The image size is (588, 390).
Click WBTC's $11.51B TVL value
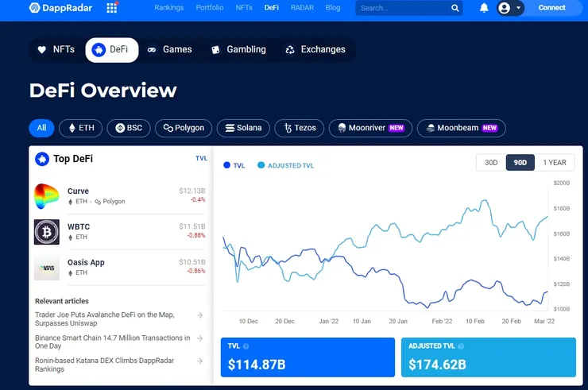pyautogui.click(x=192, y=226)
